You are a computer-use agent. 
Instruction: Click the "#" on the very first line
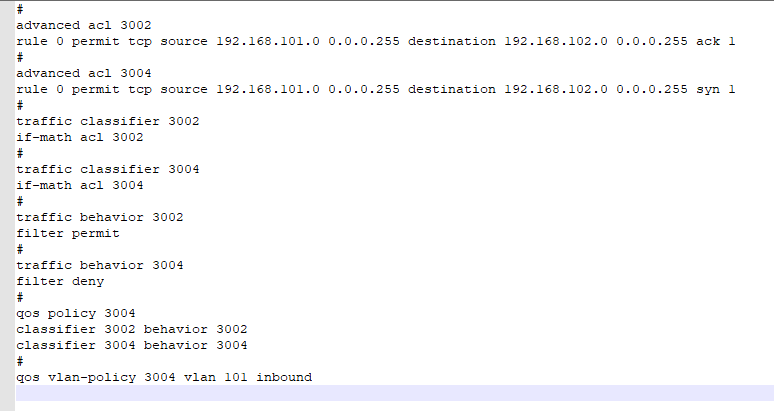tap(20, 8)
